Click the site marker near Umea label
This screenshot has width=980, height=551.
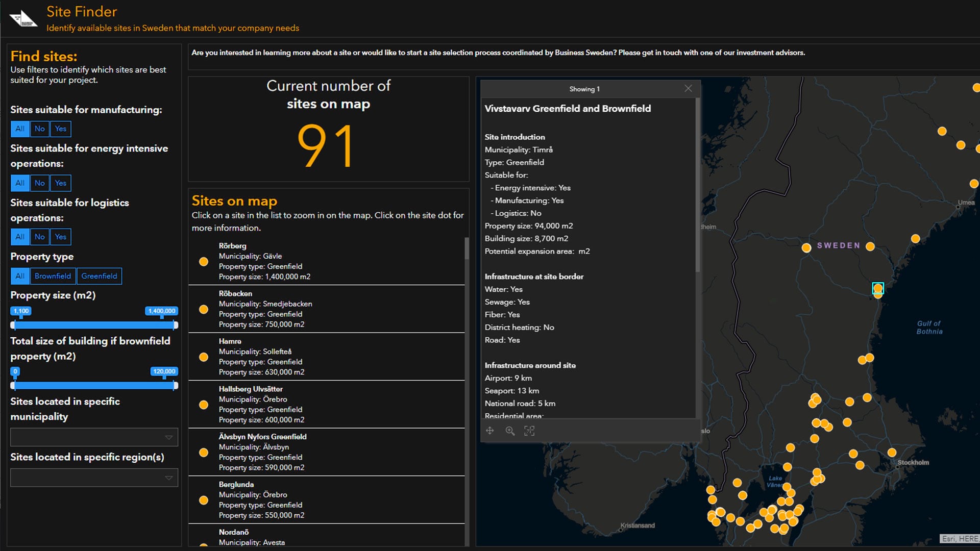tap(974, 184)
